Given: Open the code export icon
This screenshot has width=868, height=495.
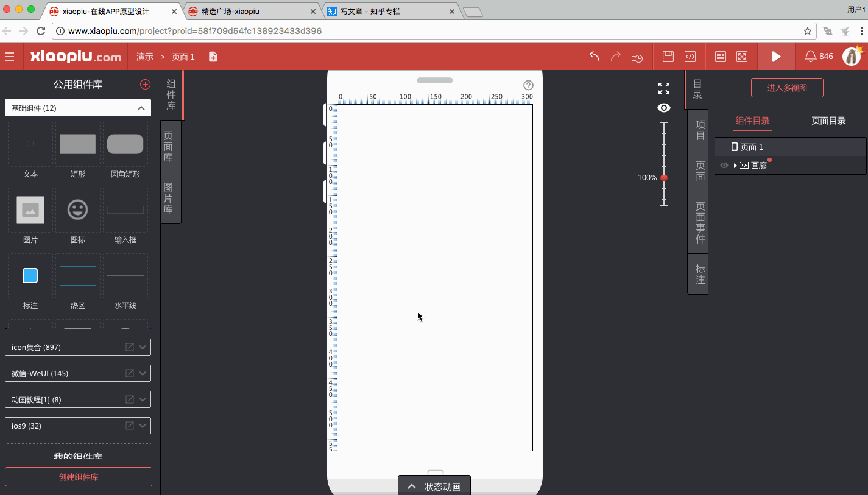Looking at the screenshot, I should click(690, 57).
